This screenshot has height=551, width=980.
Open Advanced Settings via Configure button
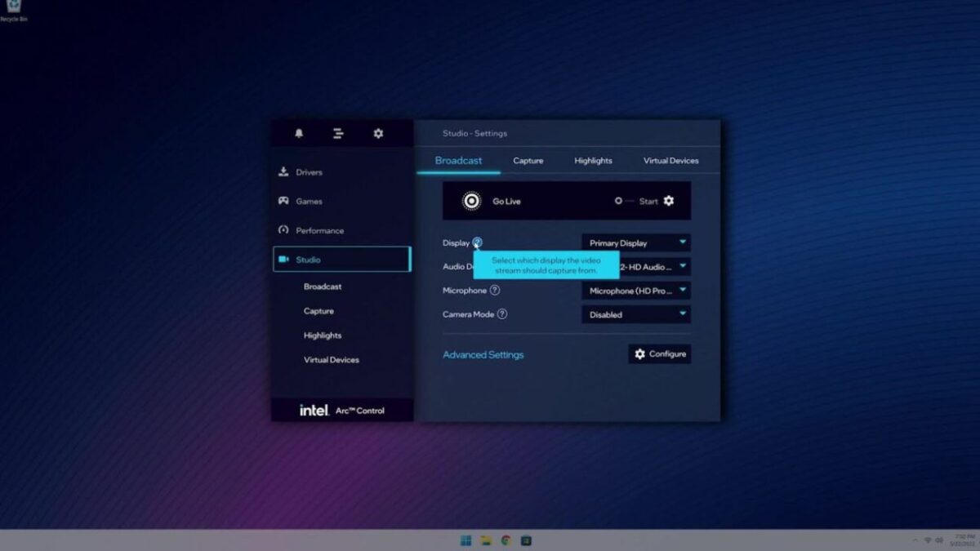pyautogui.click(x=659, y=353)
